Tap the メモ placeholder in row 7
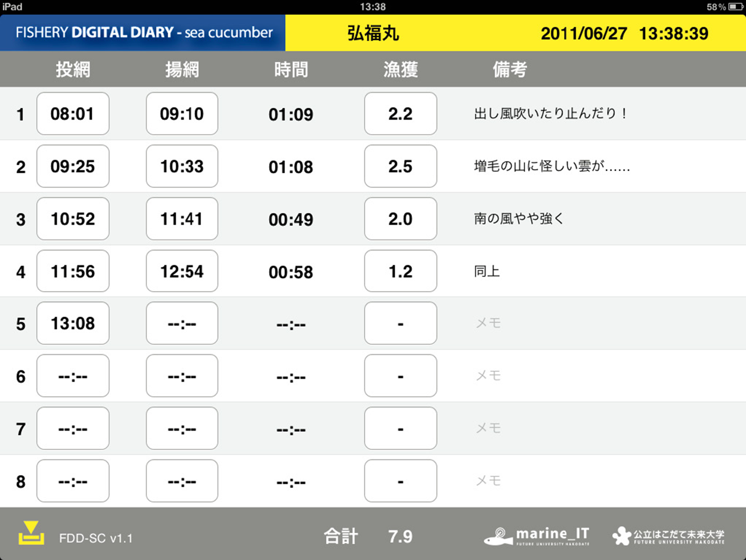The image size is (746, 560). tap(488, 428)
